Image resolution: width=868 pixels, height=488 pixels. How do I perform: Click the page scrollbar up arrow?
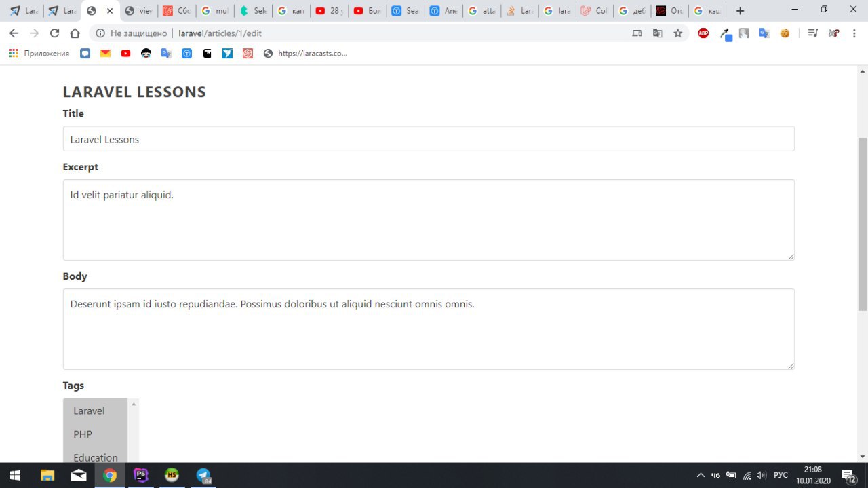point(863,71)
